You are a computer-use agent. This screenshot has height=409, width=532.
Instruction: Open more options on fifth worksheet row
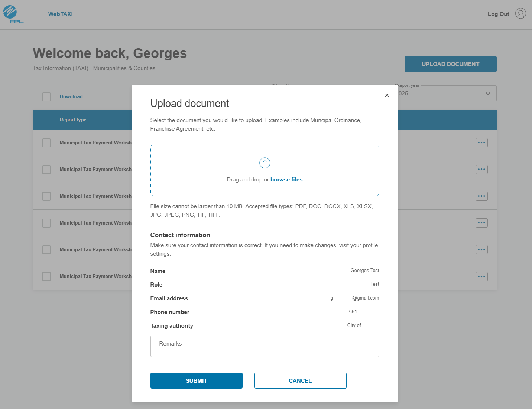[481, 249]
